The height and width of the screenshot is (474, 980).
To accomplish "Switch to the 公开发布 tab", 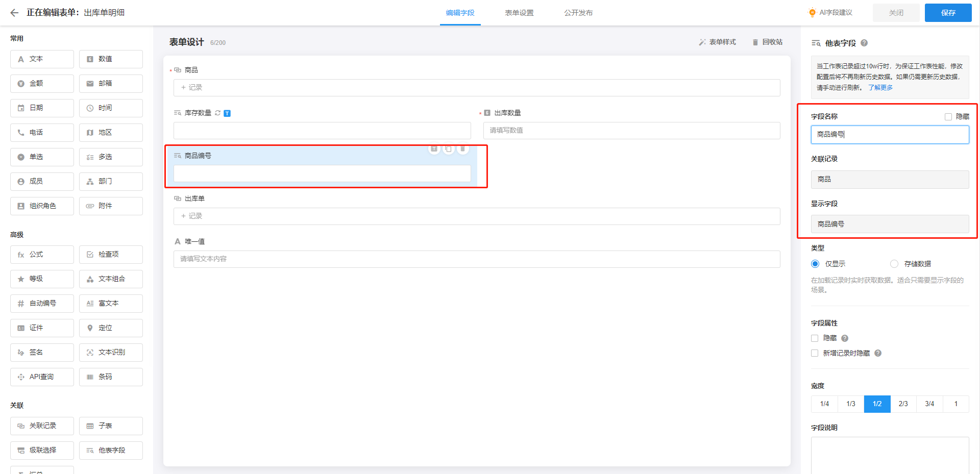I will click(x=578, y=13).
